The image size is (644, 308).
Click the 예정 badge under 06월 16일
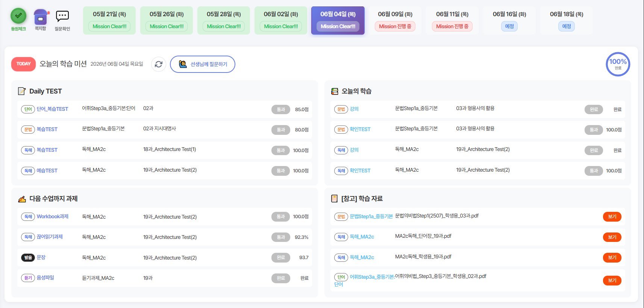click(x=509, y=26)
